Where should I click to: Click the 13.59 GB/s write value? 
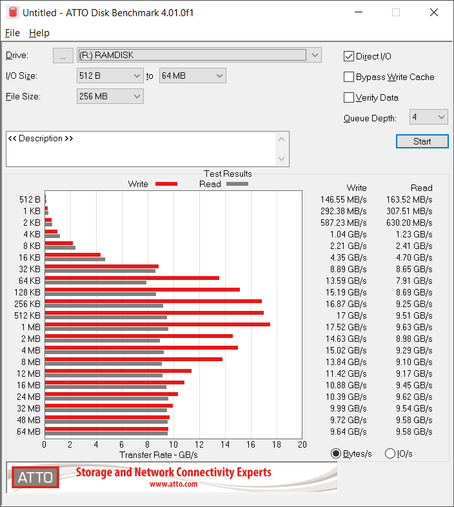[x=346, y=281]
